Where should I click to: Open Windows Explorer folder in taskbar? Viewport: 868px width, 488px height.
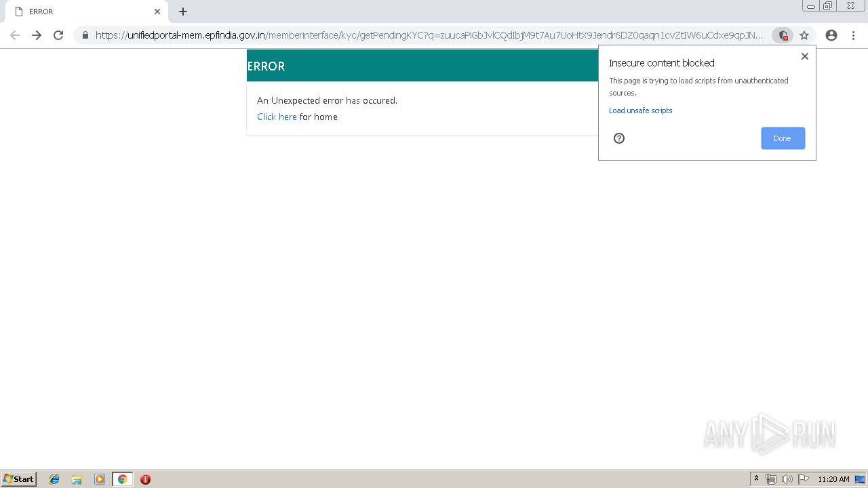[77, 479]
